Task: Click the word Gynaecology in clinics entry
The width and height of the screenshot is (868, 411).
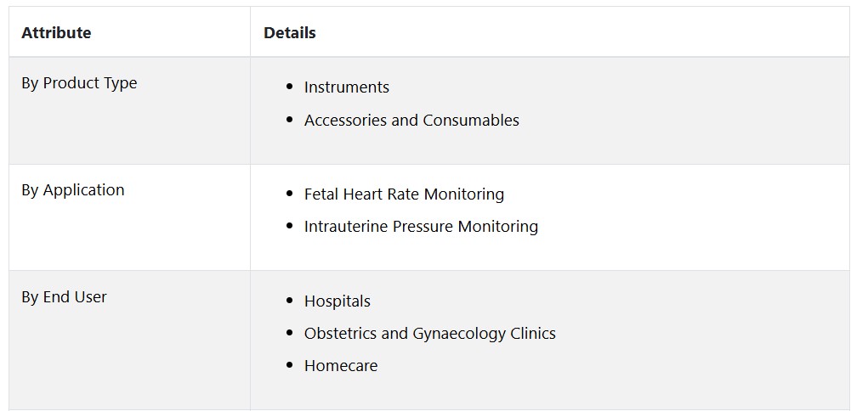Action: tap(459, 334)
